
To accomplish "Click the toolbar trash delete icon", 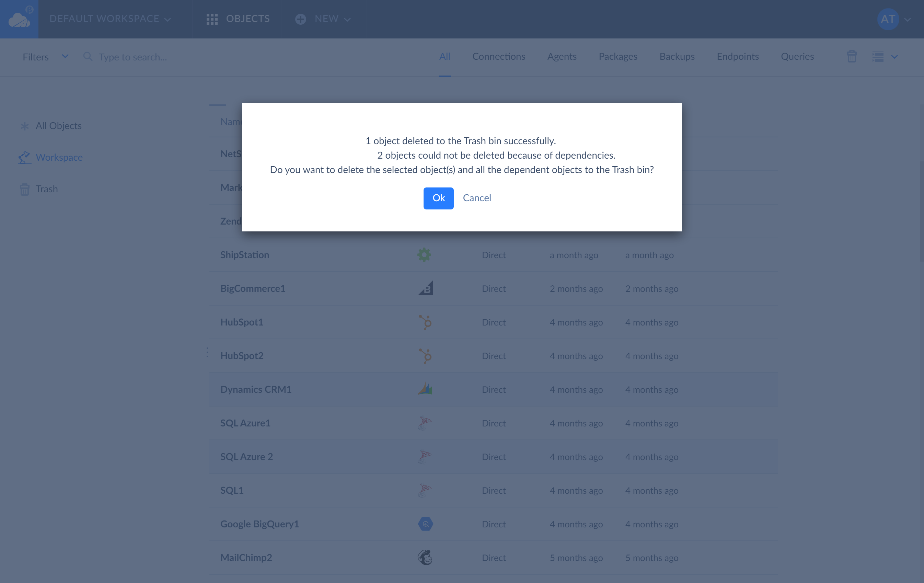I will pyautogui.click(x=852, y=56).
